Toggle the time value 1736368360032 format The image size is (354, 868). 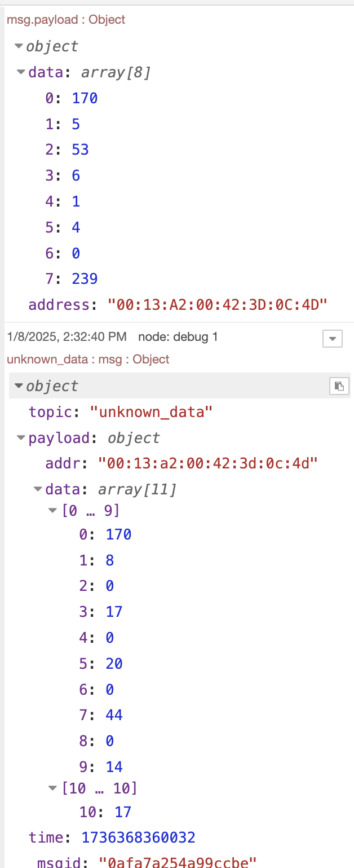click(x=138, y=837)
